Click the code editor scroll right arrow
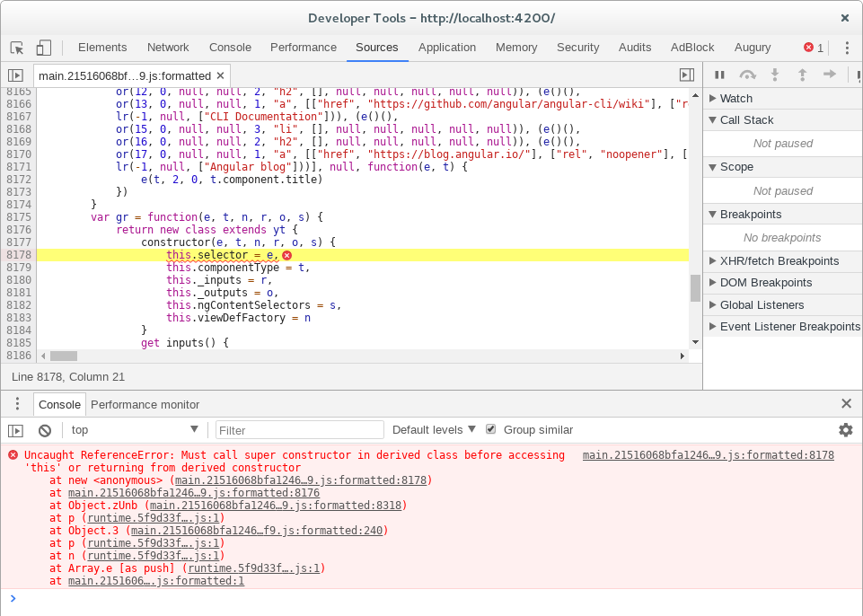This screenshot has height=616, width=863. (x=682, y=356)
